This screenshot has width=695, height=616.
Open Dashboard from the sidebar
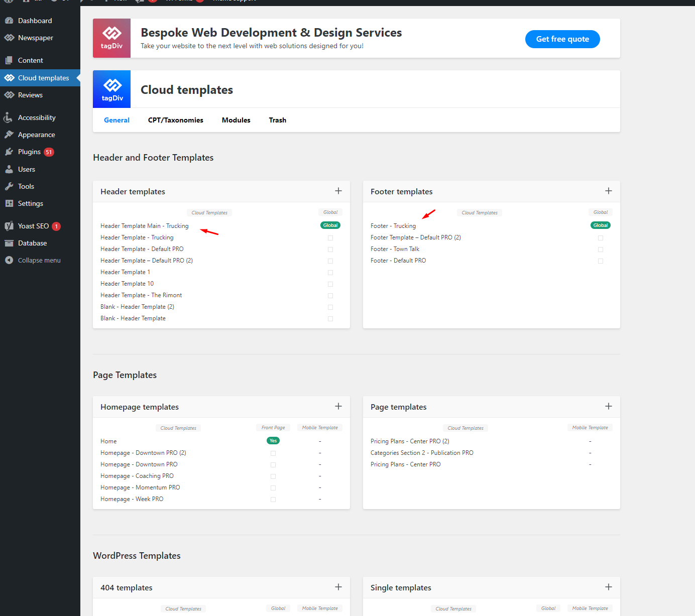point(35,21)
